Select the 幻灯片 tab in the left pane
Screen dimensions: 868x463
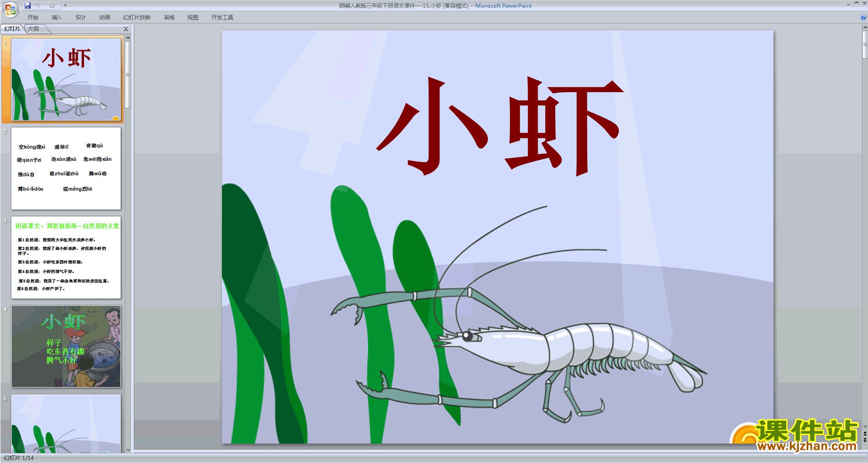[x=12, y=29]
